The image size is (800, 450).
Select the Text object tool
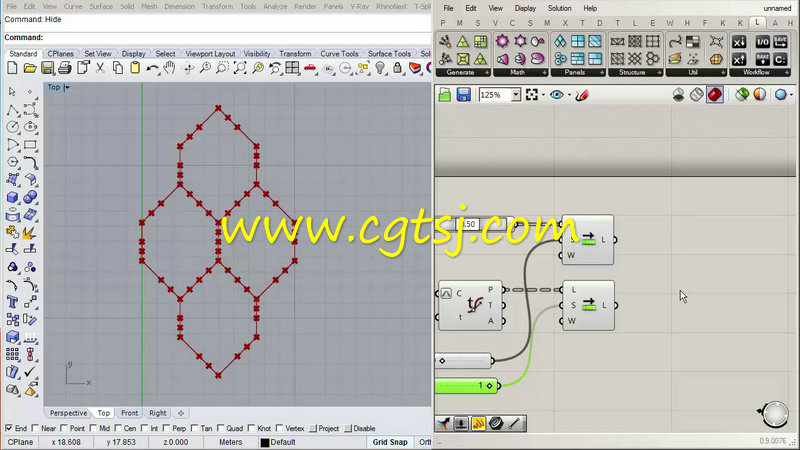tap(12, 302)
